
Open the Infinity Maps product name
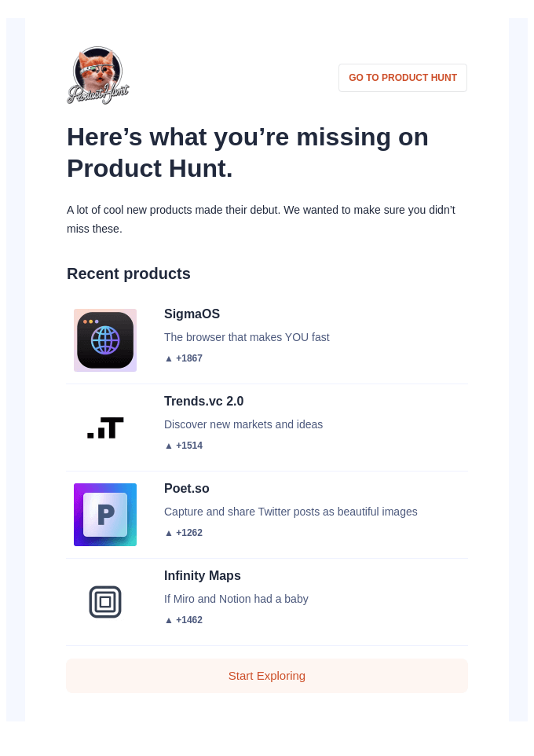202,575
